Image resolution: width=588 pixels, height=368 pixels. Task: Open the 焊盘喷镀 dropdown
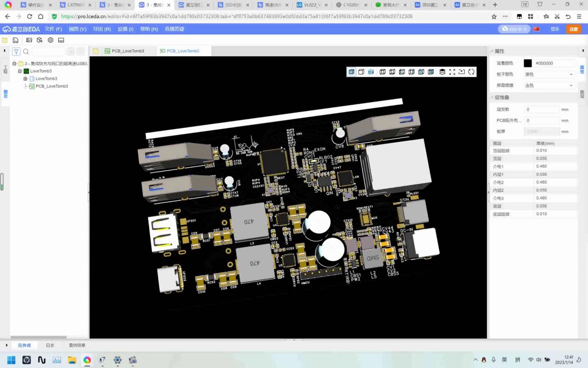549,85
